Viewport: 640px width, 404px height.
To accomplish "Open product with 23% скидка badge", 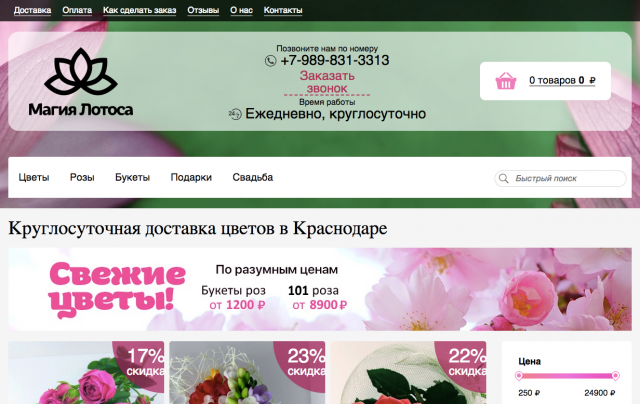I will tap(247, 373).
